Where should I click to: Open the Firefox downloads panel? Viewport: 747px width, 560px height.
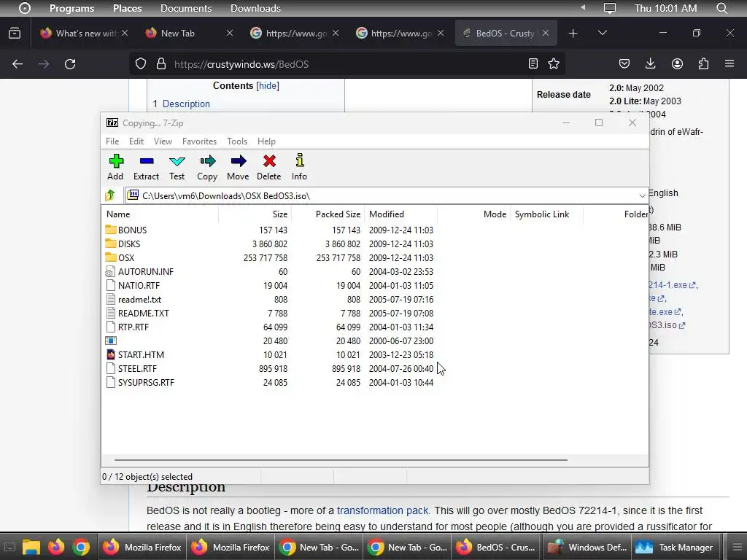(x=650, y=64)
